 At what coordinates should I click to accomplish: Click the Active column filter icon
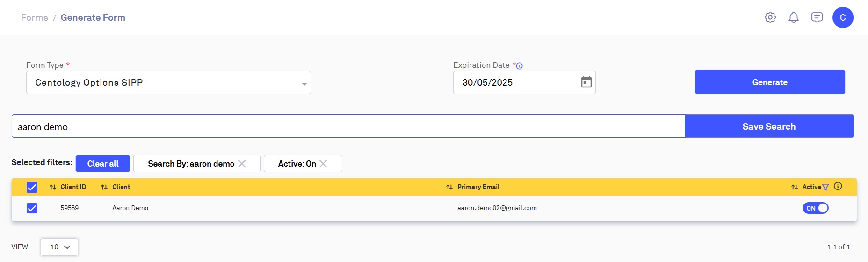pyautogui.click(x=825, y=187)
